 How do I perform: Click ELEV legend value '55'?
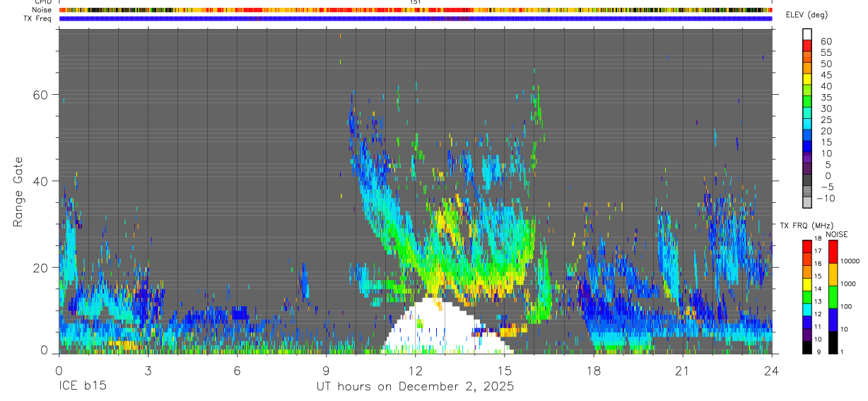(x=826, y=52)
